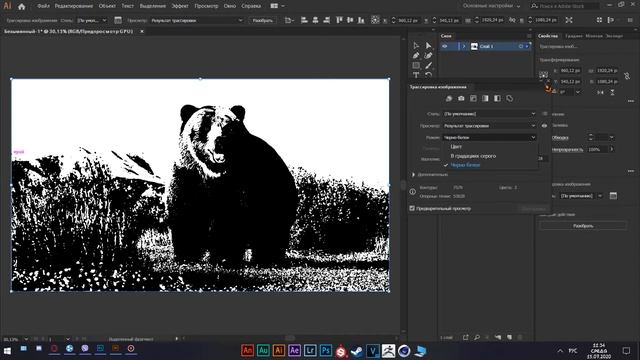Click the Expand button in Properties panel
The image size is (640, 360).
tap(583, 226)
